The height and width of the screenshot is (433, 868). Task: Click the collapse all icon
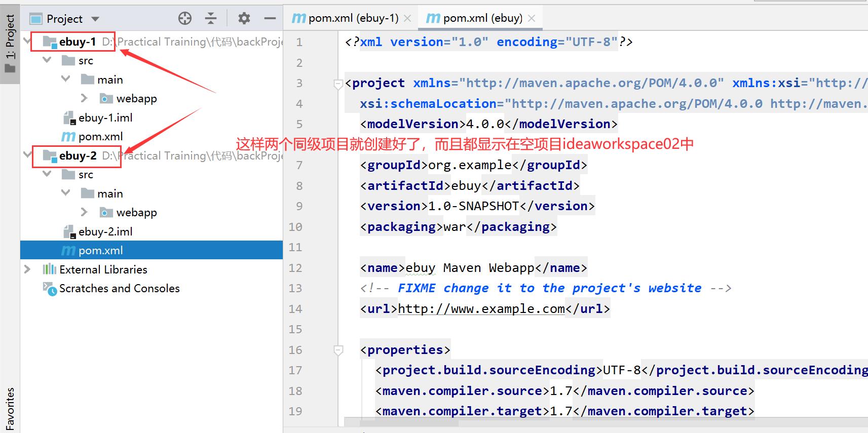pos(211,19)
